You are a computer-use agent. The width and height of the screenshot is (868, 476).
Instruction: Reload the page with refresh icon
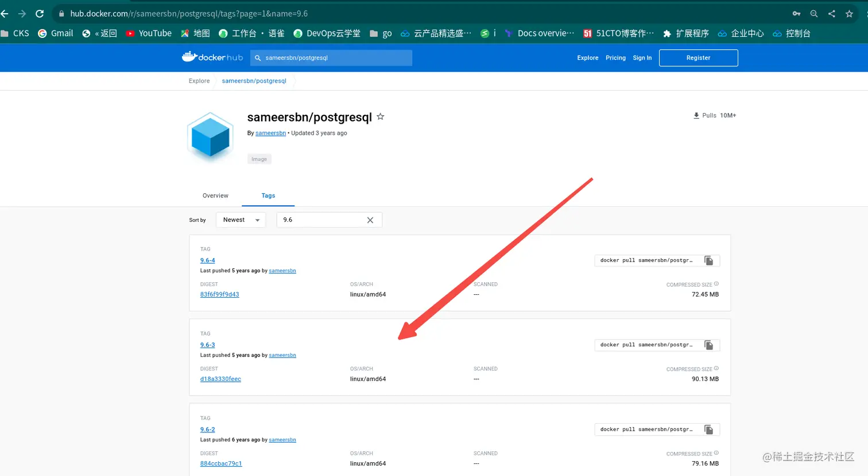40,14
